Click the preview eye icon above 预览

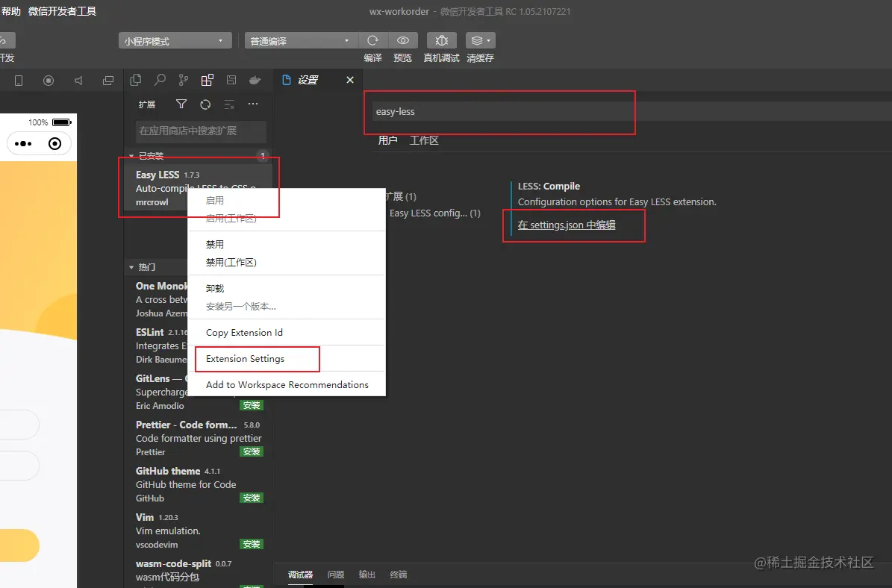pyautogui.click(x=403, y=40)
